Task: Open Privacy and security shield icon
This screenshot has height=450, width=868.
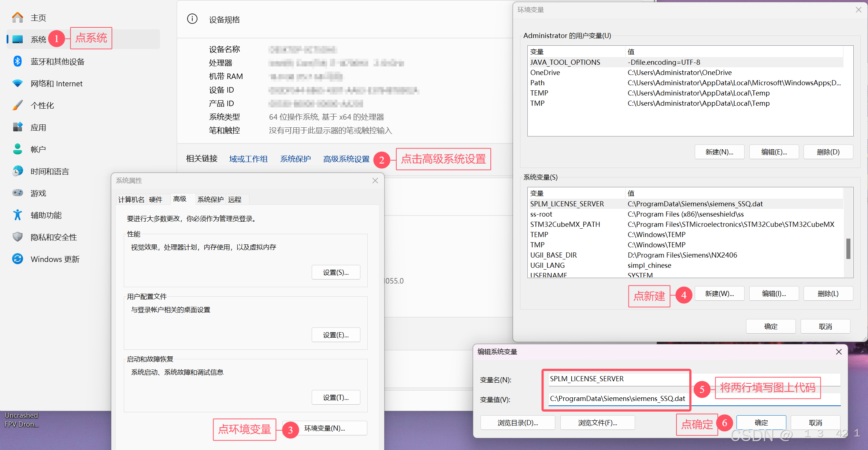Action: pos(17,237)
